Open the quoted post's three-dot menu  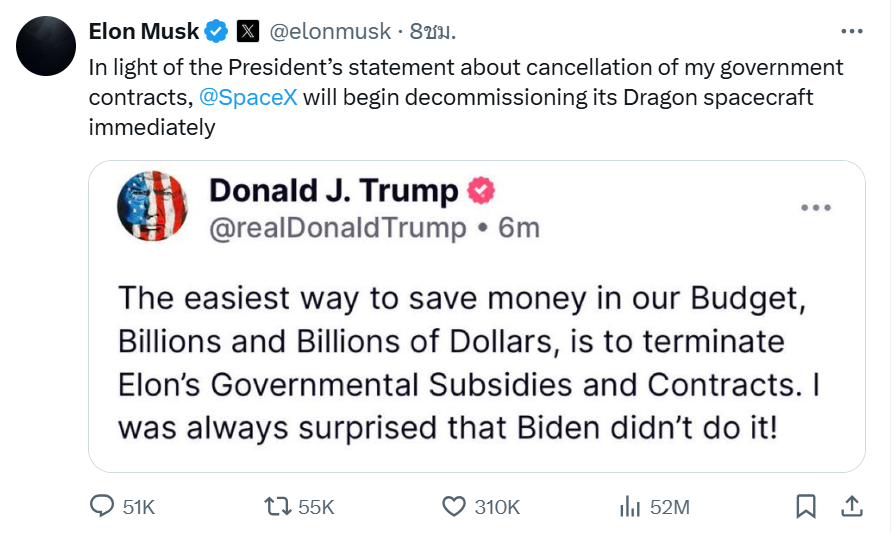816,208
